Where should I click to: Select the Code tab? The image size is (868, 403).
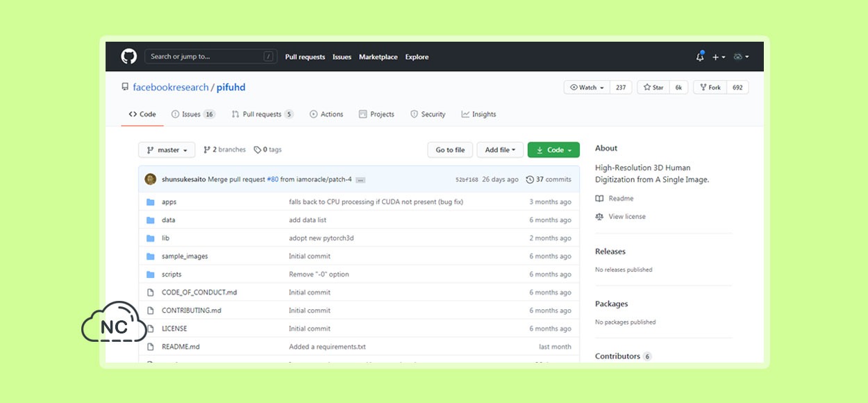point(142,115)
